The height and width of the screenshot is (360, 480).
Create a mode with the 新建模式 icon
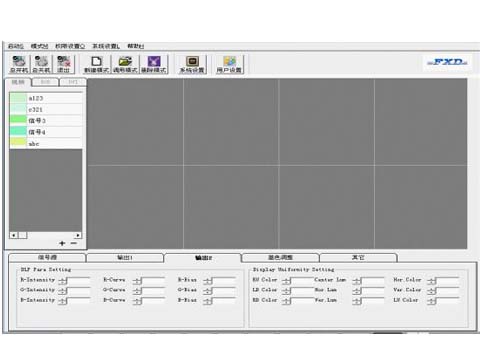tap(96, 64)
